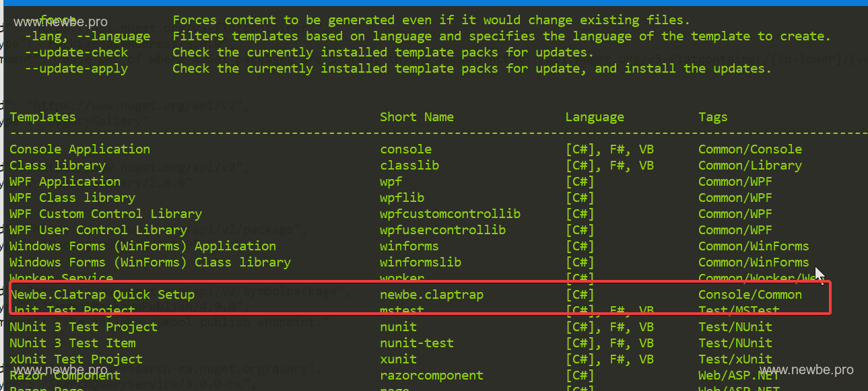Click the "NUnit 3 Test Project" template
Screen dimensions: 868x391
click(x=84, y=327)
